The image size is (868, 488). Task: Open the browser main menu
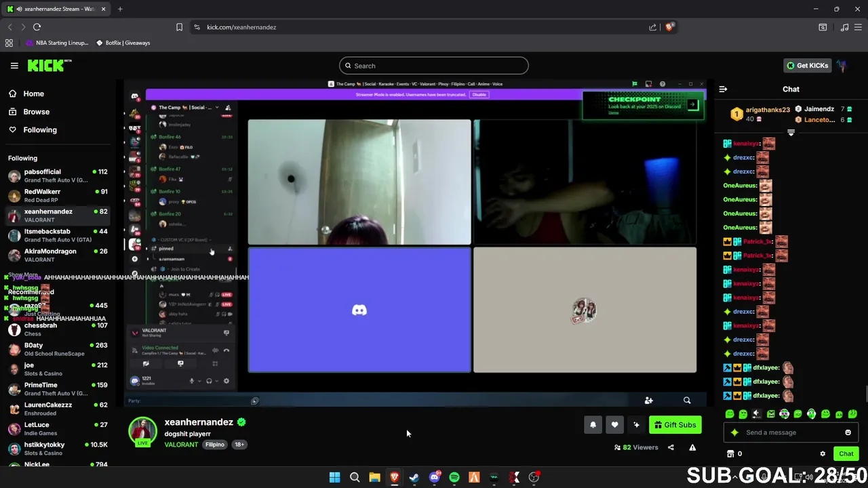click(x=859, y=27)
